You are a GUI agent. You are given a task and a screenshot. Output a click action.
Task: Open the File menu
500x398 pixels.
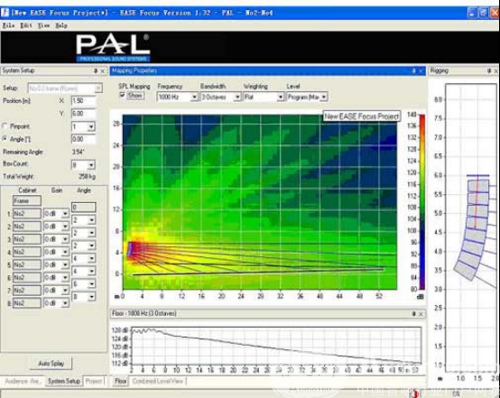[x=8, y=25]
